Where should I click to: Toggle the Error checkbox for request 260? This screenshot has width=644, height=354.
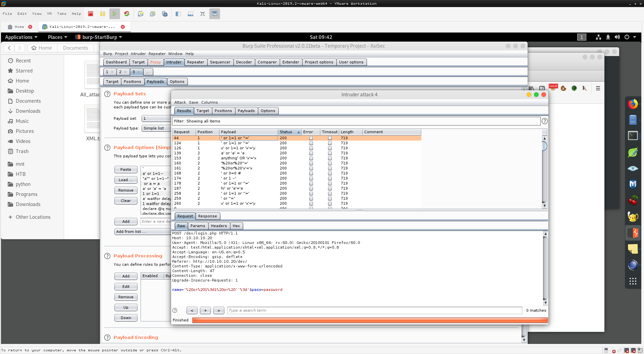311,204
